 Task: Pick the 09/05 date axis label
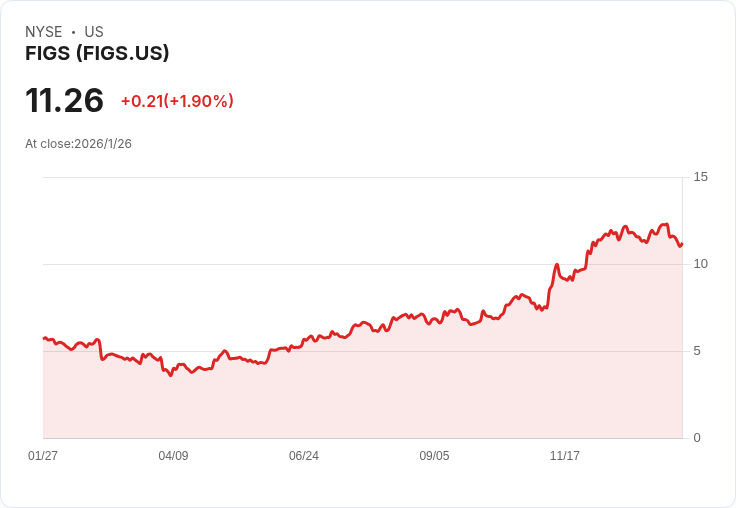(434, 456)
